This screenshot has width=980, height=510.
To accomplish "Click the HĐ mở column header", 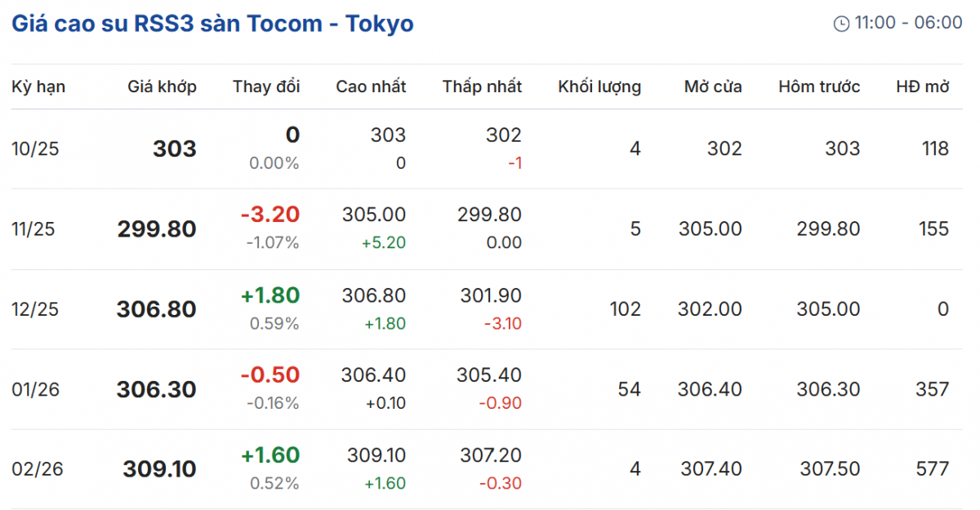I will tap(923, 86).
